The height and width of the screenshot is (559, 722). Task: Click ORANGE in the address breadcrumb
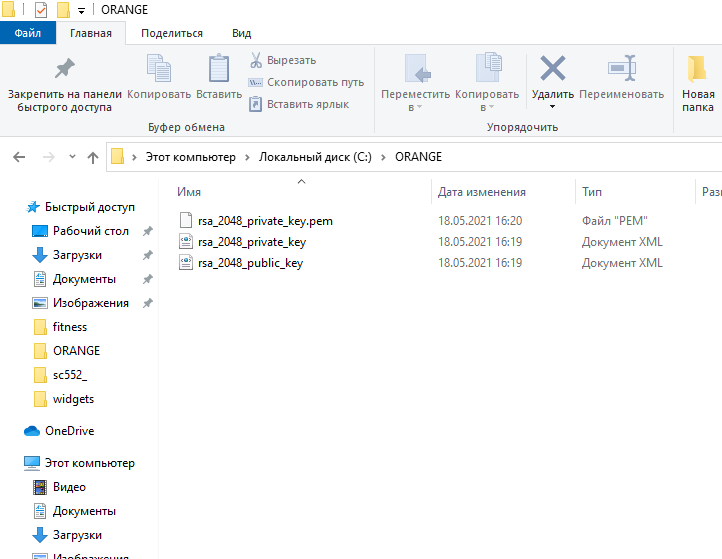tap(418, 157)
